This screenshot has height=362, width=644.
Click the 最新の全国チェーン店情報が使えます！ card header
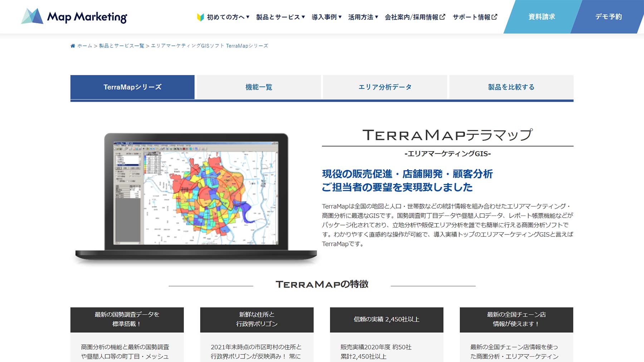pyautogui.click(x=517, y=319)
